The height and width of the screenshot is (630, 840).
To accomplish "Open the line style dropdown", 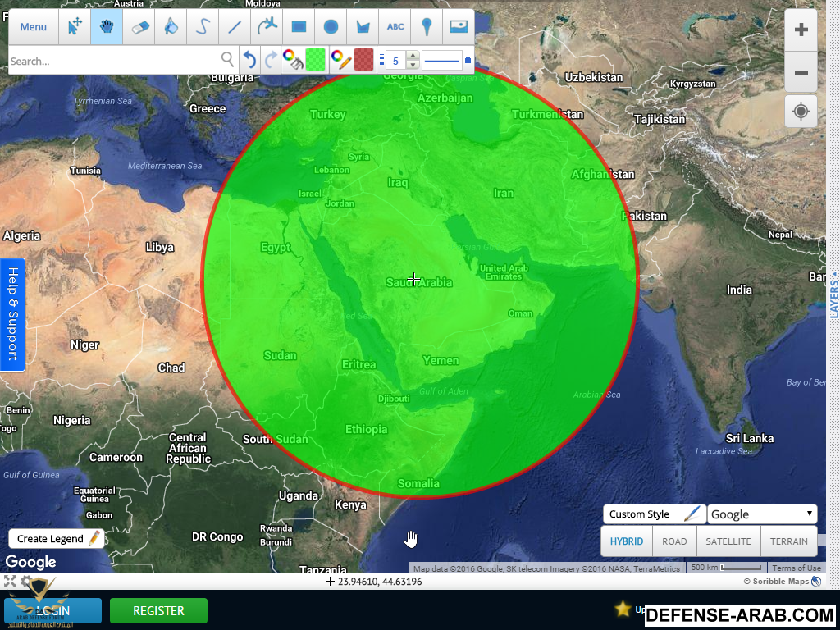I will (447, 60).
